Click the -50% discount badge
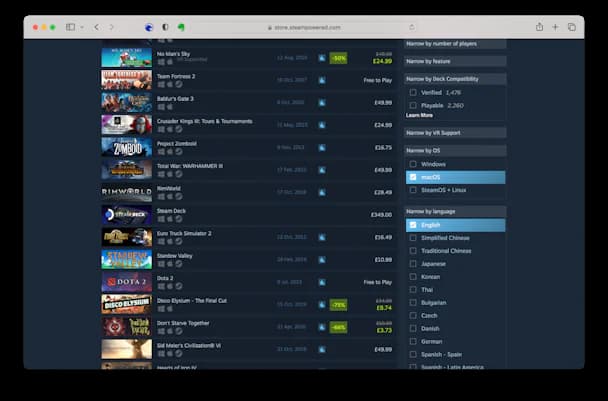608x401 pixels. [x=339, y=58]
